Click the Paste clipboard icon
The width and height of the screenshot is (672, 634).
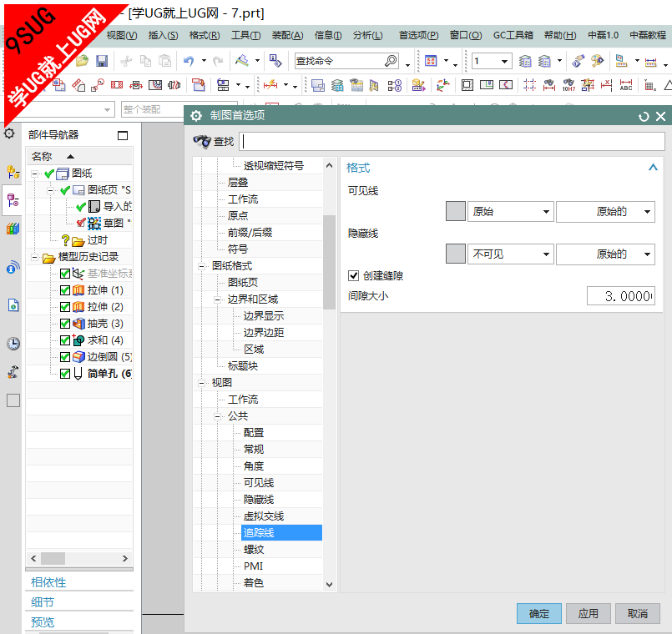[165, 61]
